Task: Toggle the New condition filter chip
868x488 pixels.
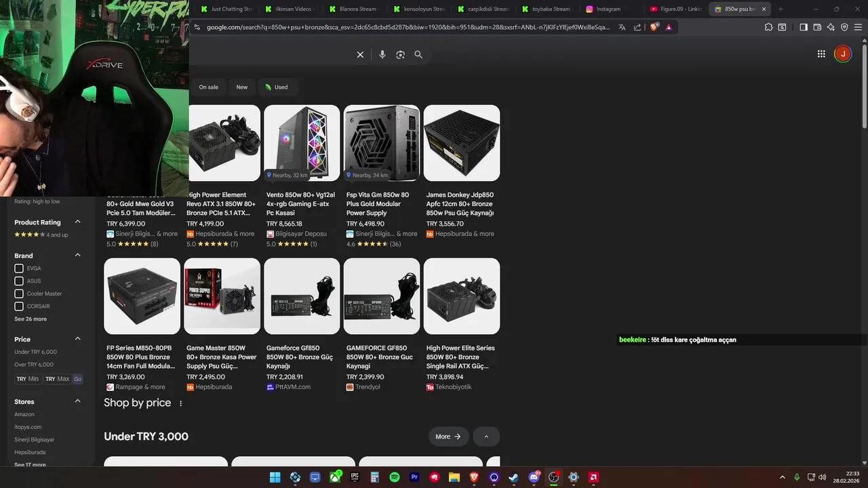Action: click(x=242, y=87)
